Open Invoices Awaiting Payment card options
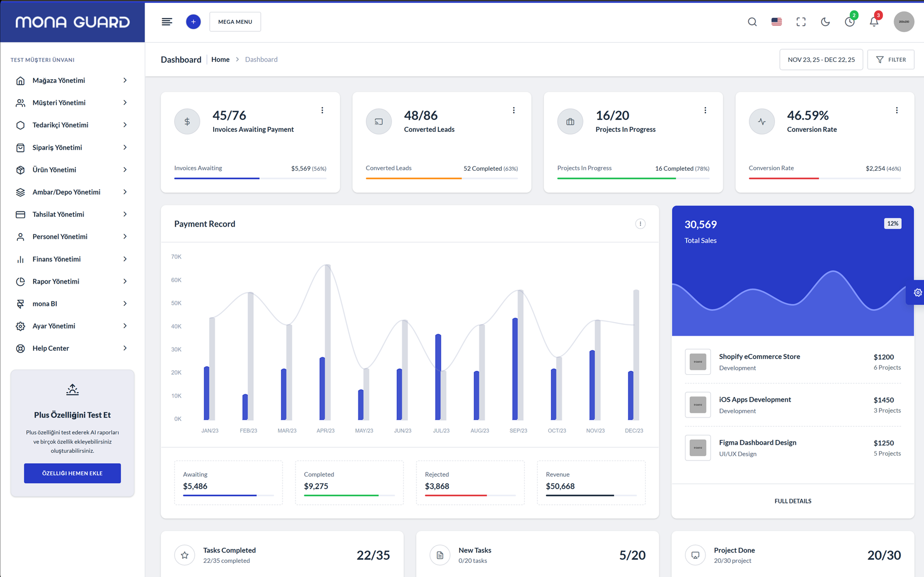This screenshot has width=924, height=577. (322, 111)
